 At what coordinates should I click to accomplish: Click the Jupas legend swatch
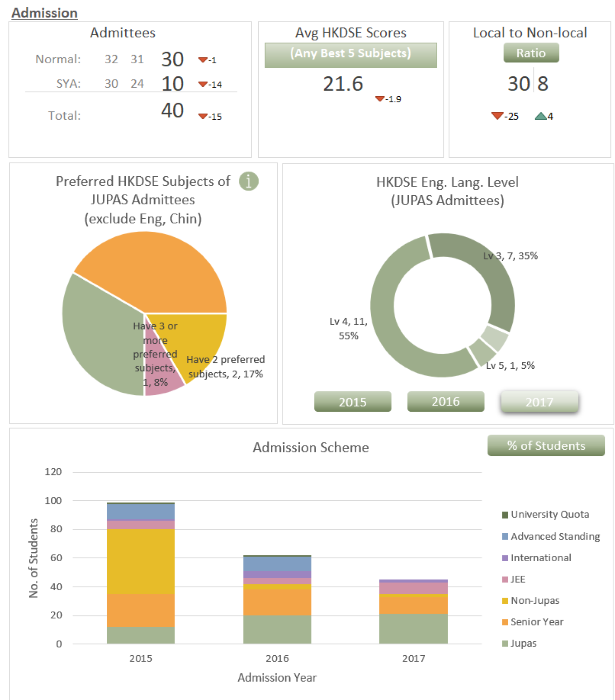coord(505,644)
